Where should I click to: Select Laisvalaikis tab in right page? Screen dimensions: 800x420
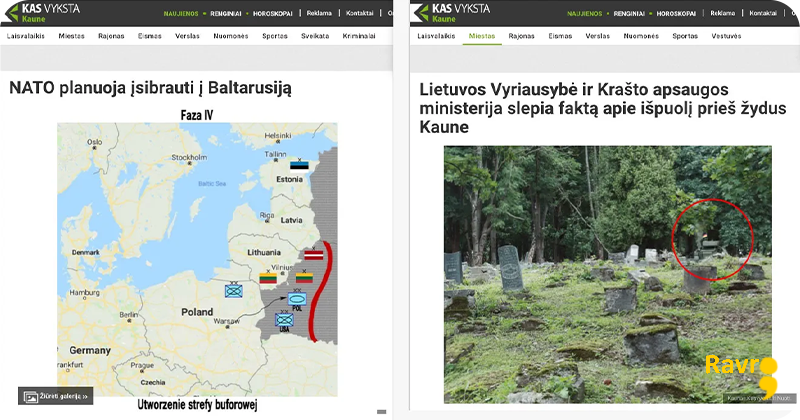[436, 36]
